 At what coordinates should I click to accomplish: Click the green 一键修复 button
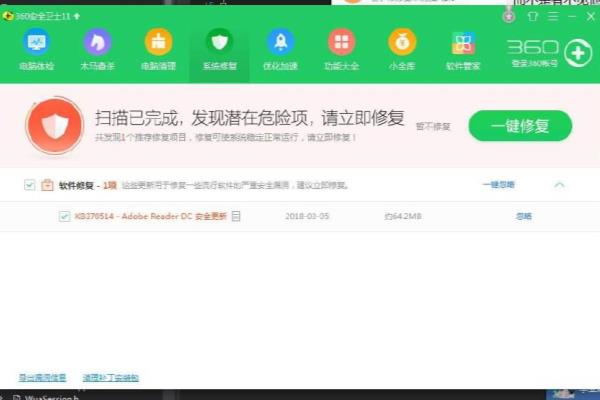pyautogui.click(x=520, y=126)
